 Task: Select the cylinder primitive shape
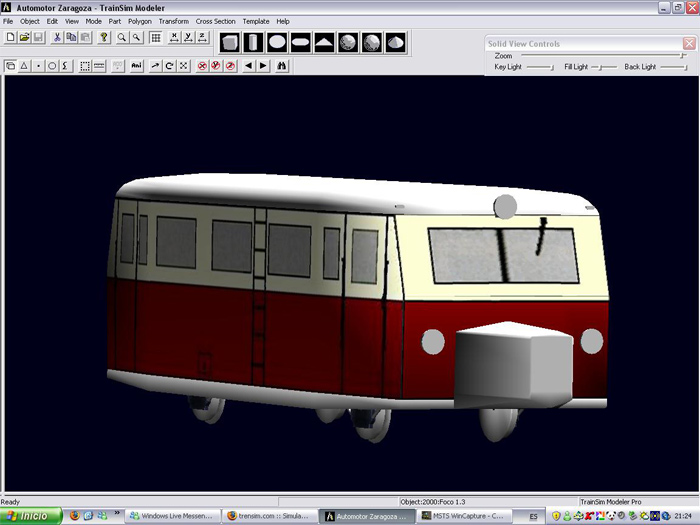[254, 42]
